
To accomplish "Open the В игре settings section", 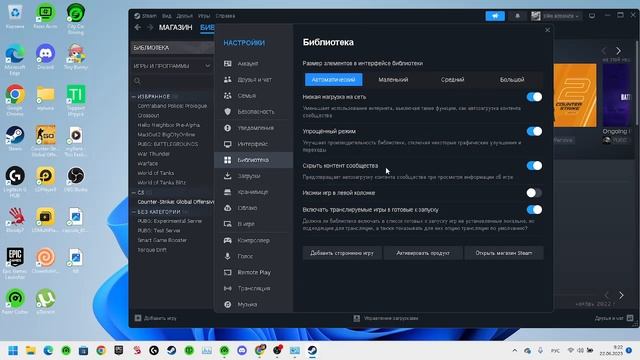I will [253, 224].
